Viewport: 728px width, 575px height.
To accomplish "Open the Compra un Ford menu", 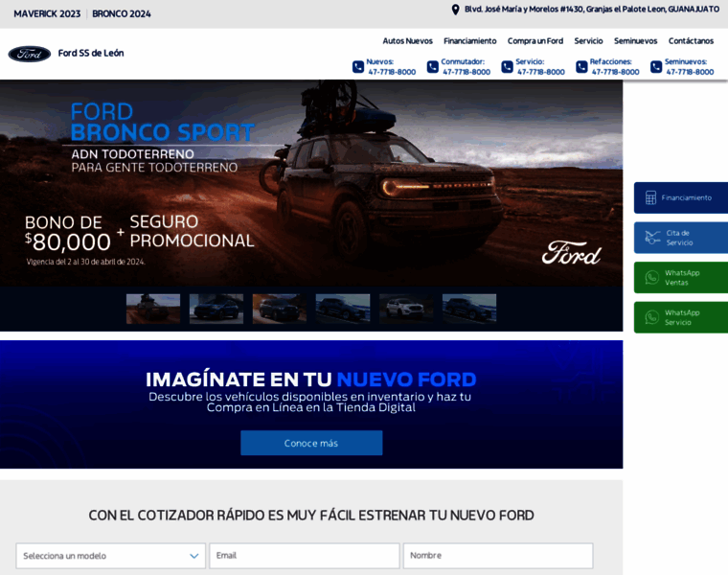I will click(x=535, y=41).
